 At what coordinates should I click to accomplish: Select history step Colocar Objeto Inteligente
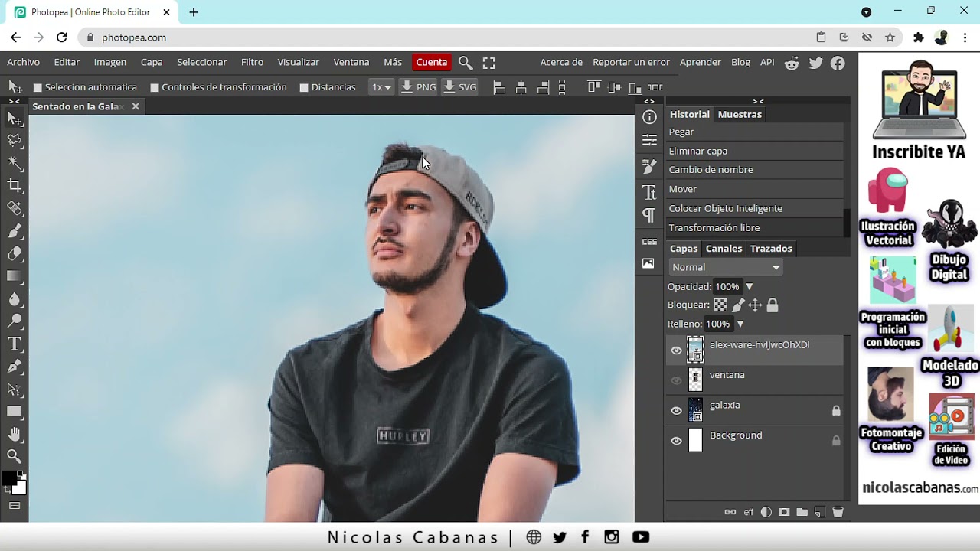tap(754, 208)
